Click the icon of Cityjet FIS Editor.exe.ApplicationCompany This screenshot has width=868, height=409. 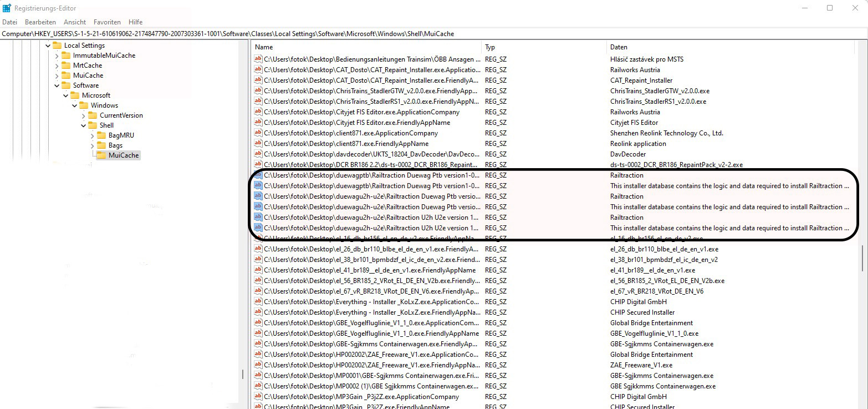point(258,112)
